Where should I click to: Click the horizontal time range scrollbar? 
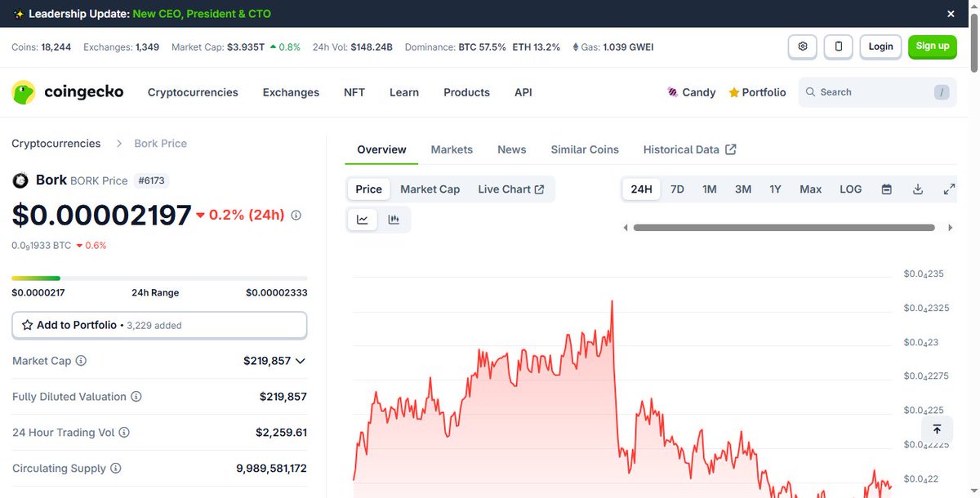[x=784, y=228]
